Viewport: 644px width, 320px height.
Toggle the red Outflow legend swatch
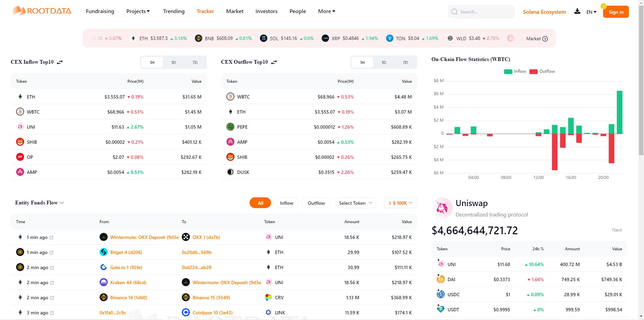(533, 71)
